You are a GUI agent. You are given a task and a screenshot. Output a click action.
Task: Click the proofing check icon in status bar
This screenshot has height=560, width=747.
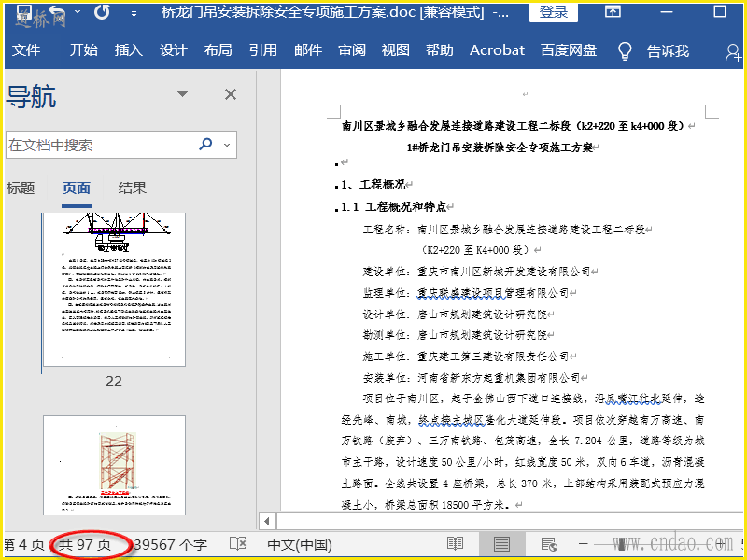[x=238, y=544]
